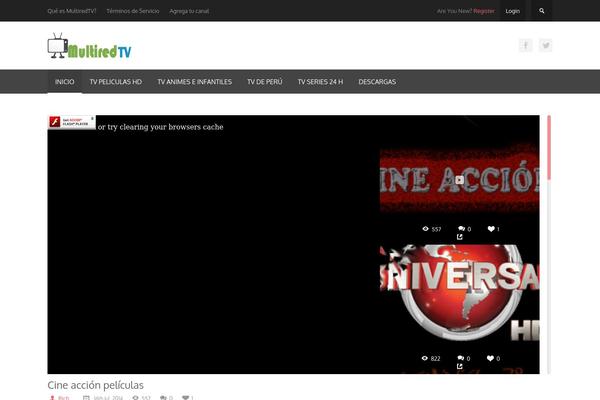Go to the INICIO menu tab
600x400 pixels.
pos(64,82)
